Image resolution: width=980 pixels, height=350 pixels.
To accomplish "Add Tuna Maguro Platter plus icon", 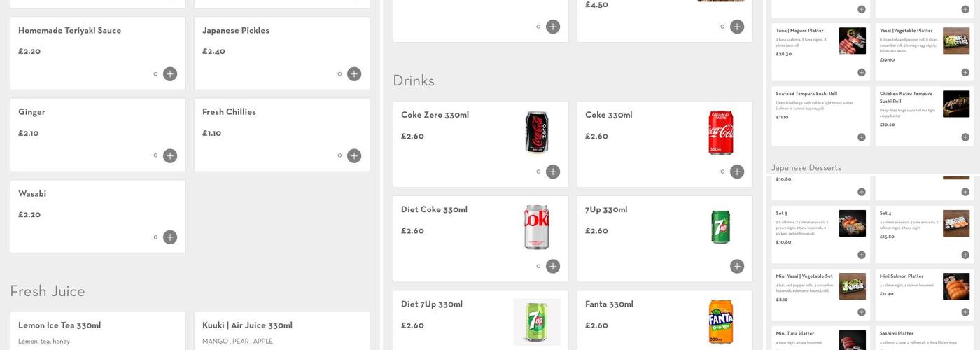I will click(862, 72).
